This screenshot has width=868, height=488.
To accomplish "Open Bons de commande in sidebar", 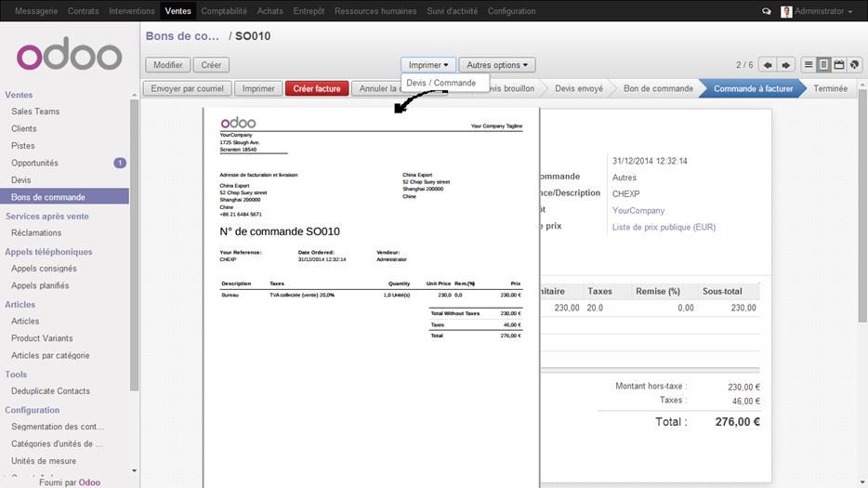I will 65,197.
